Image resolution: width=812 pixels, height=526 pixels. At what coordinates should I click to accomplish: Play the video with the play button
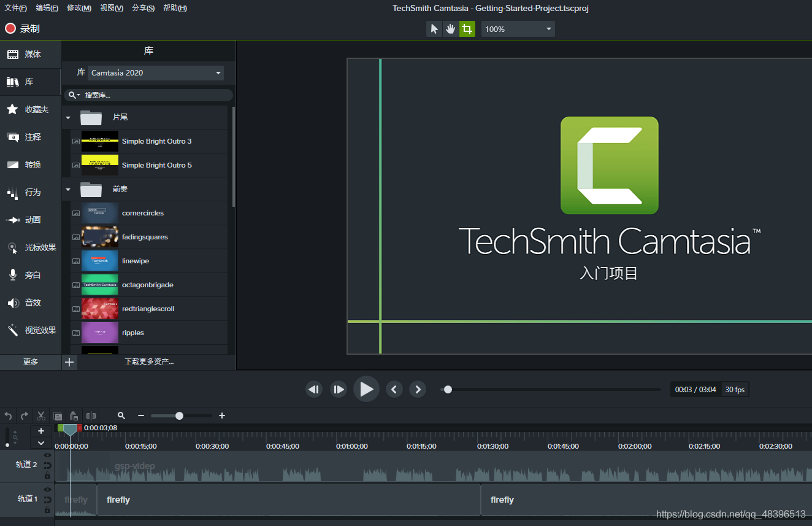click(x=366, y=389)
